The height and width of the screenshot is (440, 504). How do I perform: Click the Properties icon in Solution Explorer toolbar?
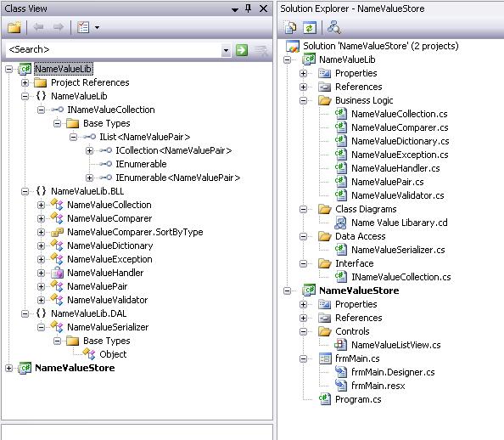pyautogui.click(x=290, y=28)
